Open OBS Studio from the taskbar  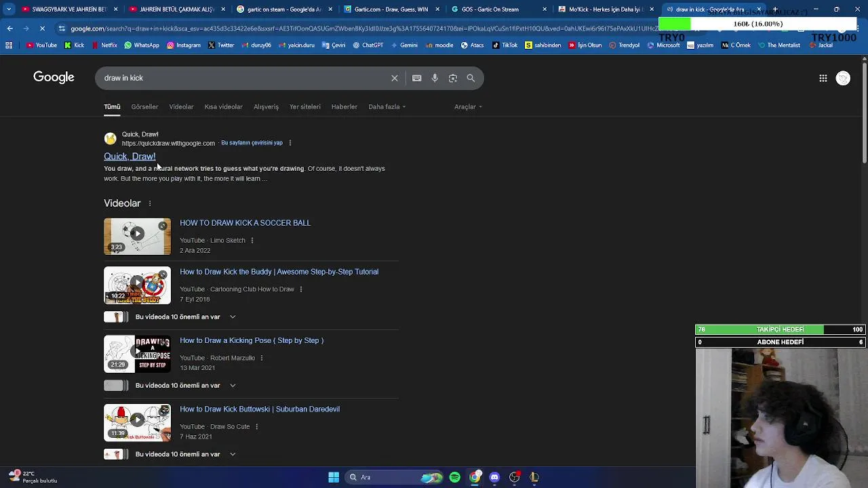pos(515,477)
